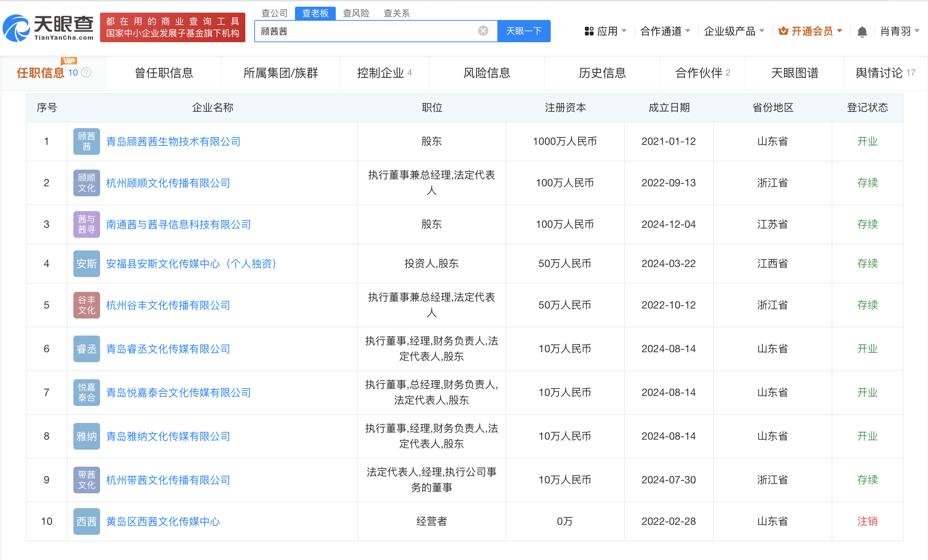Click the 雅纳 company logo badge
This screenshot has width=928, height=560.
click(x=86, y=436)
